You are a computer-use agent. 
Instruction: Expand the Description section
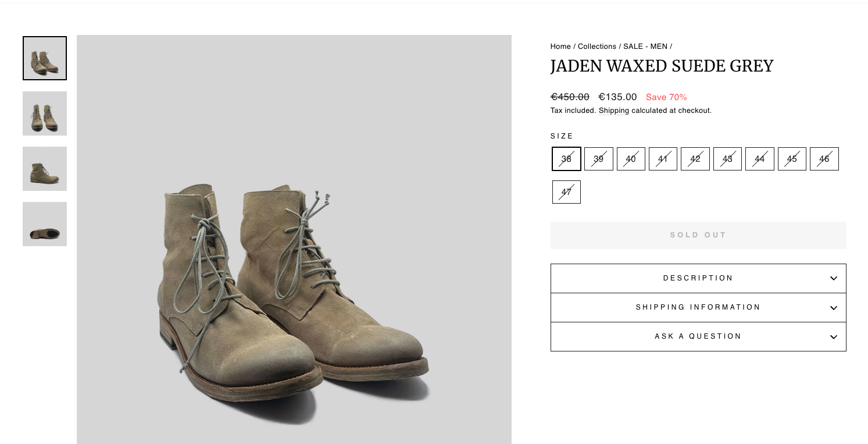coord(698,278)
